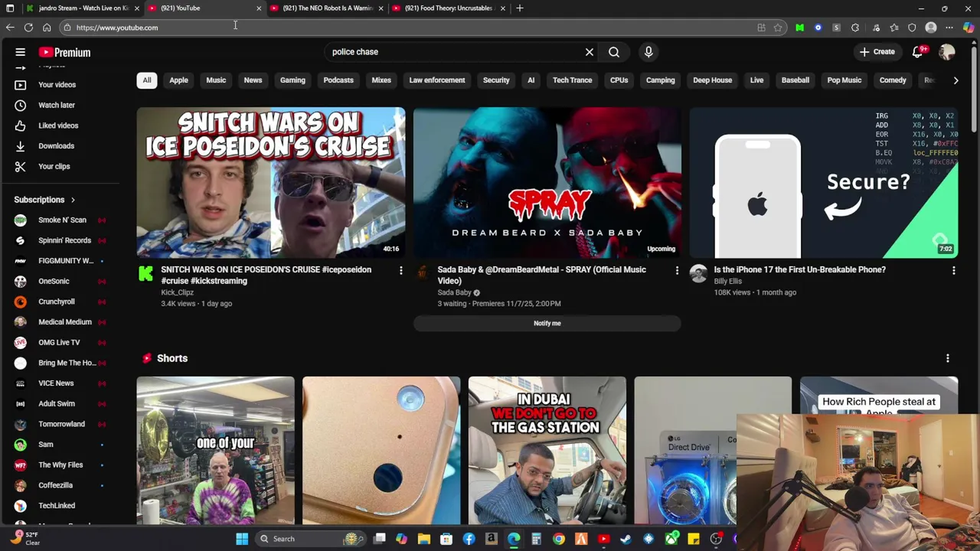Open Shorts section three-dot menu
This screenshot has width=980, height=551.
(x=948, y=358)
